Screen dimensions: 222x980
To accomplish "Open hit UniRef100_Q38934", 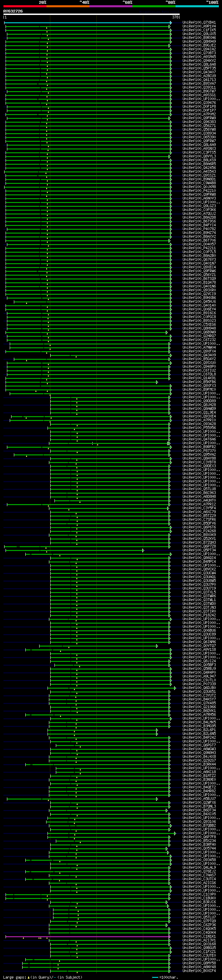I will pos(199,133).
